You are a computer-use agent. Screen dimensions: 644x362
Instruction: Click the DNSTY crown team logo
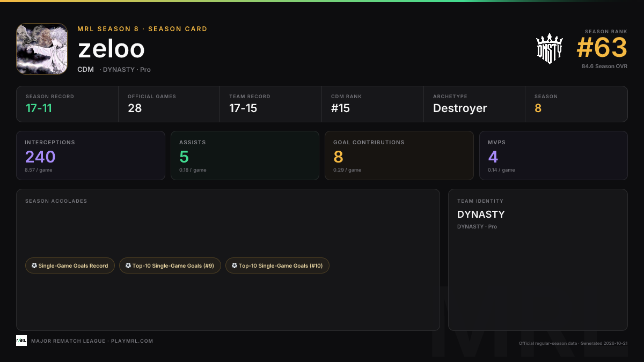click(549, 49)
